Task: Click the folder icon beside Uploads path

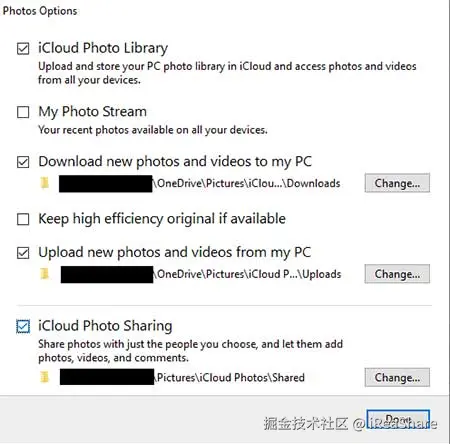Action: [45, 274]
